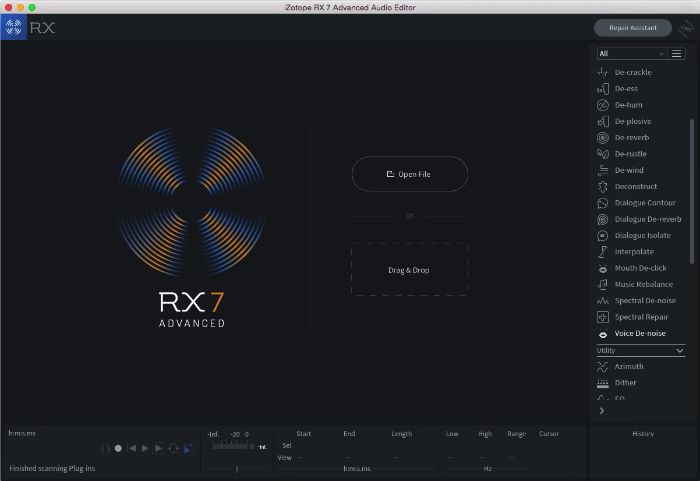Click the Finished scanning Plug-ins status text
Viewport: 700px width, 481px height.
52,468
